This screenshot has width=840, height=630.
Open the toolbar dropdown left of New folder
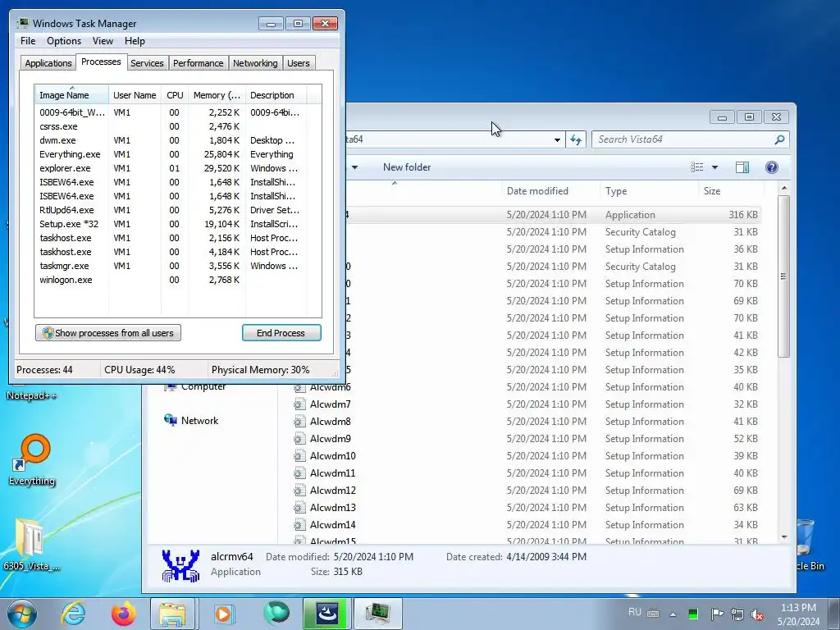tap(354, 167)
